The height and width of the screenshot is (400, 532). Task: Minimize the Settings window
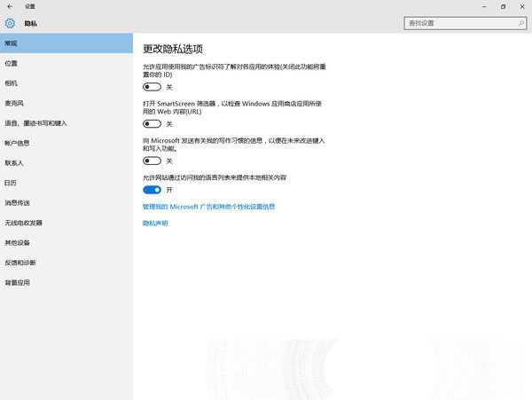[484, 6]
